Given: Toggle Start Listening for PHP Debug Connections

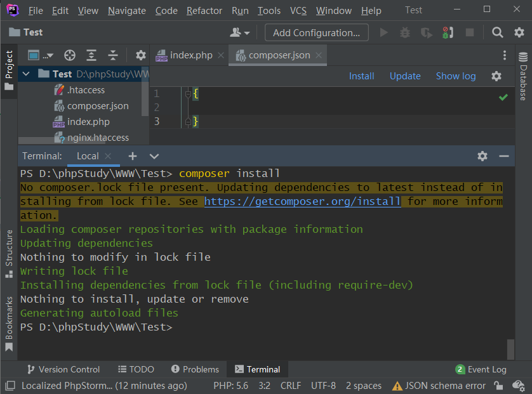Looking at the screenshot, I should [448, 32].
